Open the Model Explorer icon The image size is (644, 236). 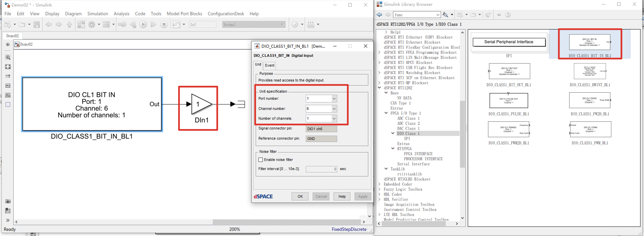(x=106, y=25)
